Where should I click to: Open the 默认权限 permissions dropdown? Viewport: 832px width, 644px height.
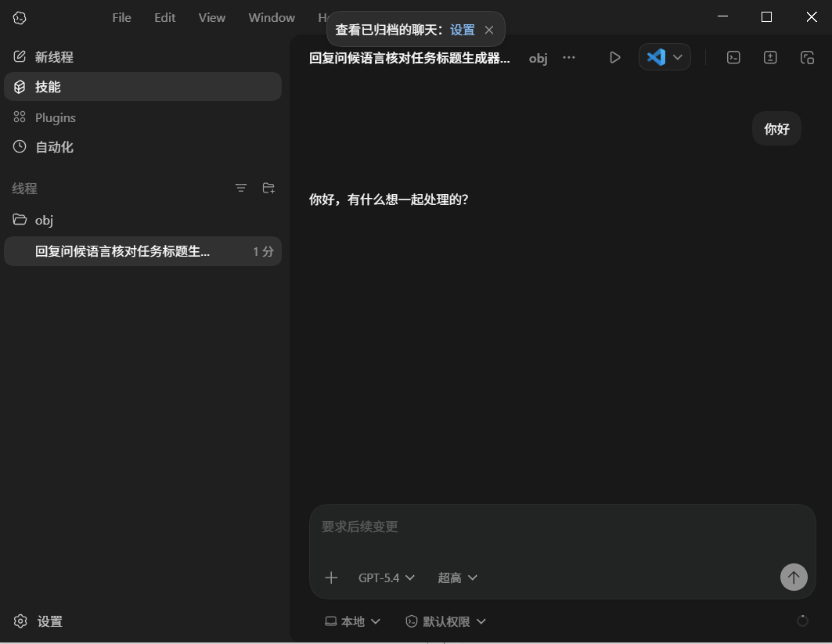445,621
